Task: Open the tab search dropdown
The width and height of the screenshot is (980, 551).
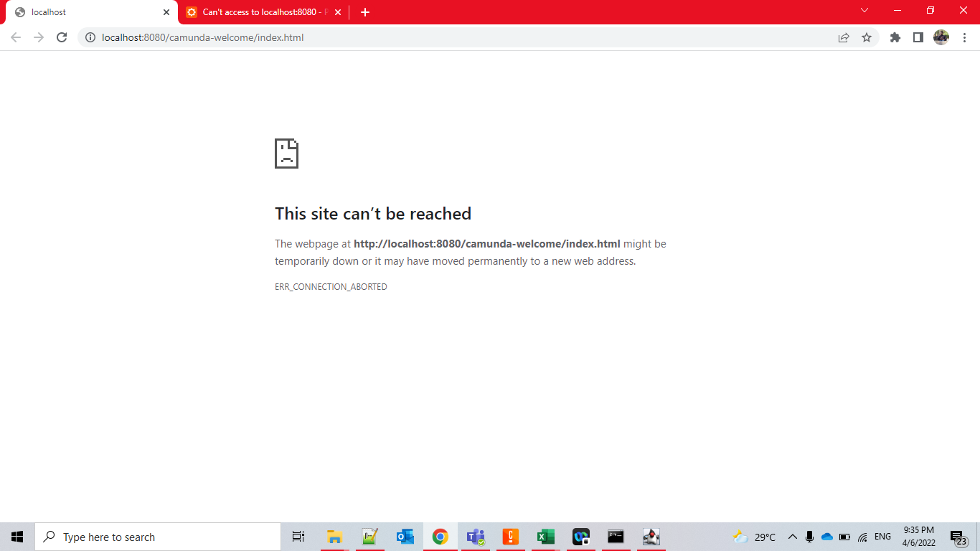Action: [x=864, y=10]
